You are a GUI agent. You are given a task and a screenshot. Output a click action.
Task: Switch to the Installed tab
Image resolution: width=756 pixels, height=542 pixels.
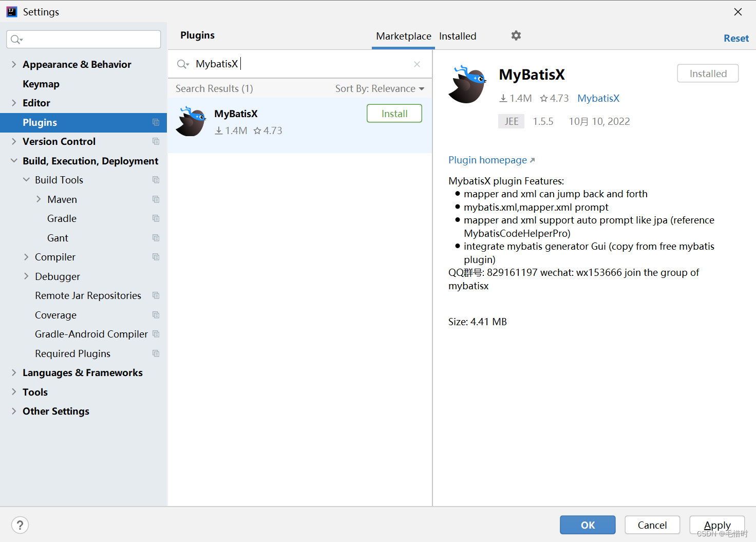(x=458, y=36)
